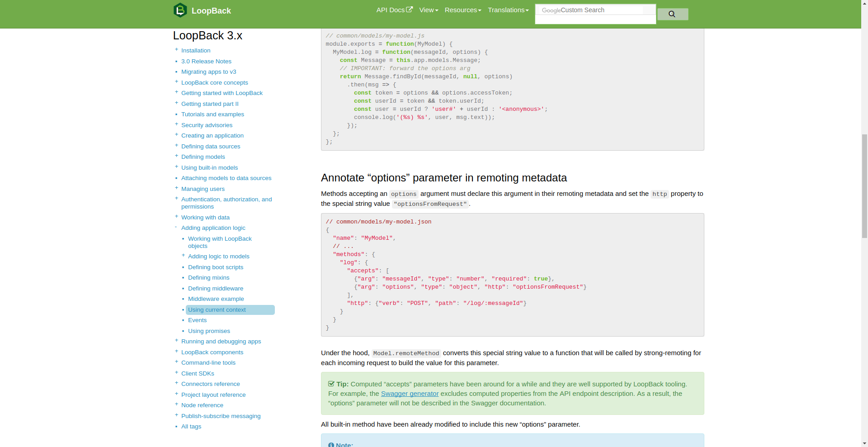Expand Defining data sources node

(x=176, y=146)
